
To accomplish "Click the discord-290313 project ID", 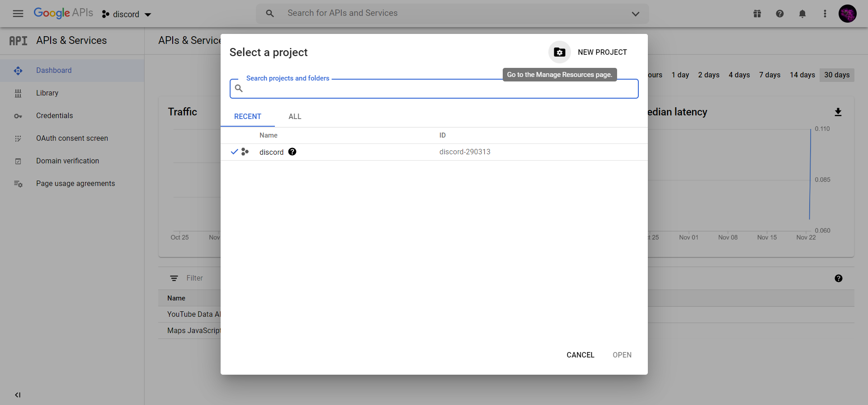I will [465, 152].
